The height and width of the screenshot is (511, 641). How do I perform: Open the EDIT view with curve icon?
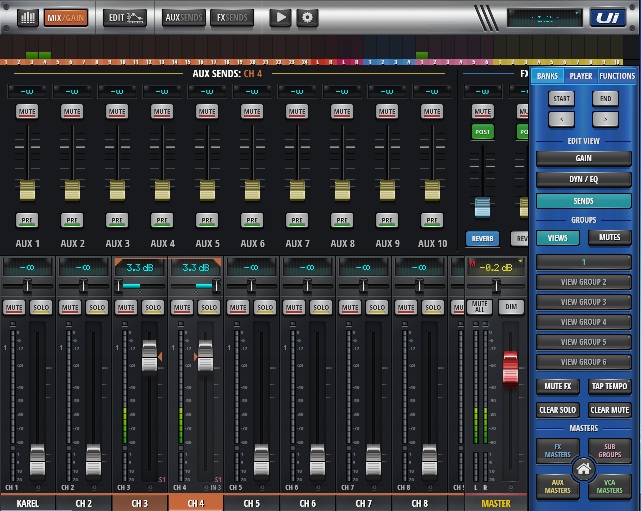tap(126, 17)
